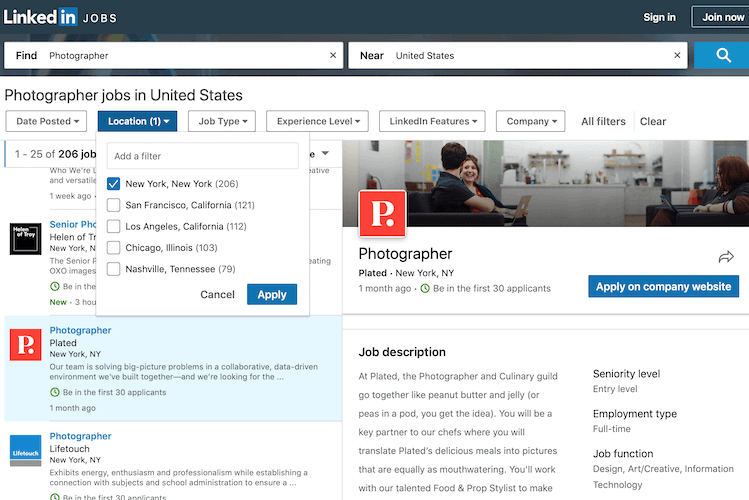Viewport: 749px width, 500px height.
Task: Click the Lifetouch company logo
Action: pyautogui.click(x=25, y=450)
